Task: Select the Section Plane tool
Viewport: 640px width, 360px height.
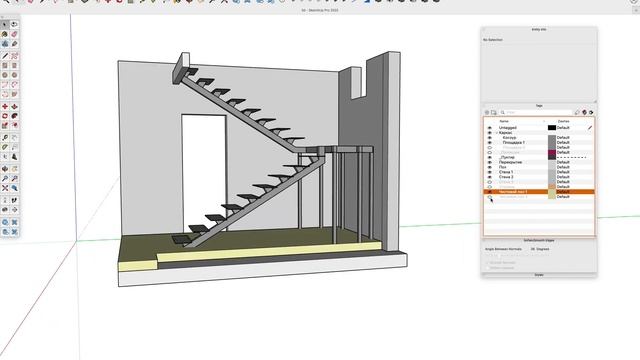Action: point(14,209)
